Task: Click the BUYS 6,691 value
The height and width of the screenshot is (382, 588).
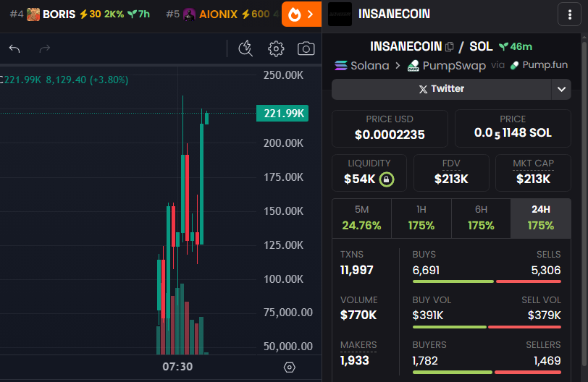Action: [426, 271]
